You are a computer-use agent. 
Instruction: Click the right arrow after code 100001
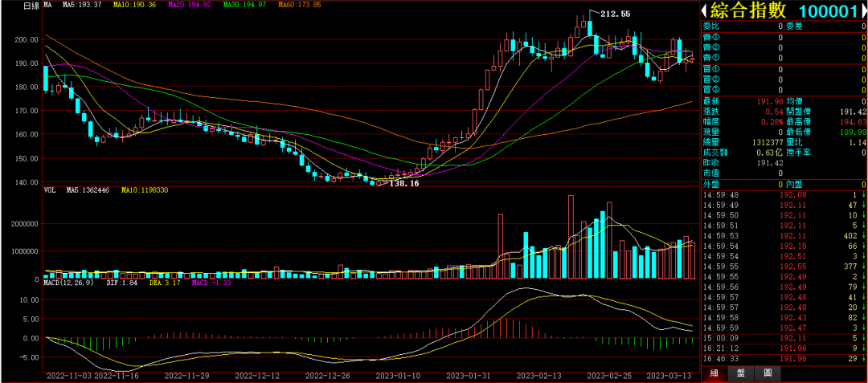click(x=861, y=11)
